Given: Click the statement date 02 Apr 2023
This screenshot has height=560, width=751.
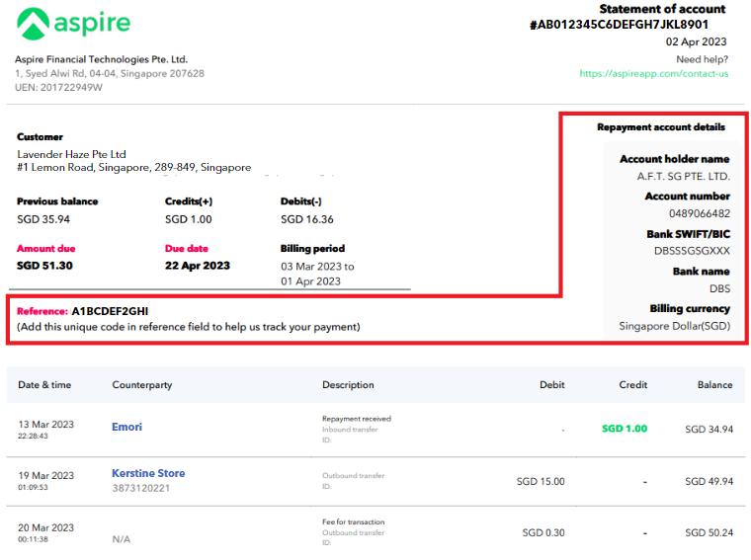Looking at the screenshot, I should tap(696, 42).
